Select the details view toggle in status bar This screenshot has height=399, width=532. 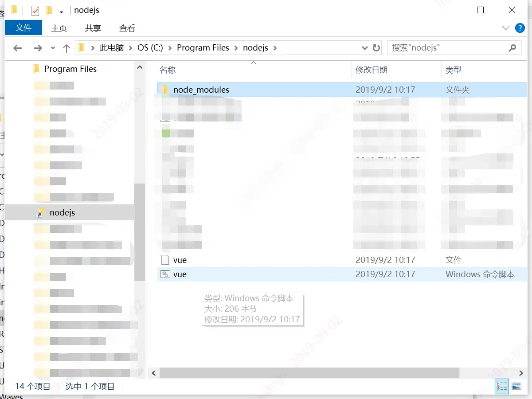point(501,386)
